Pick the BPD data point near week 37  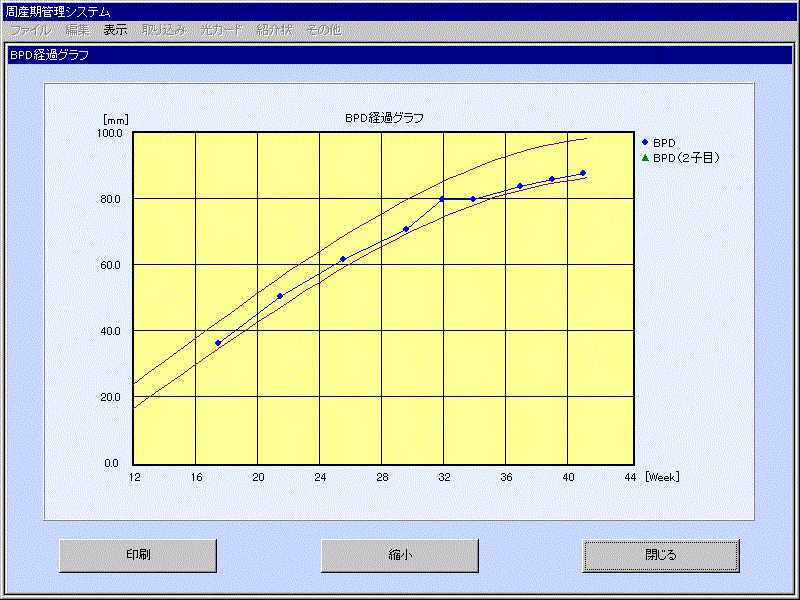520,186
